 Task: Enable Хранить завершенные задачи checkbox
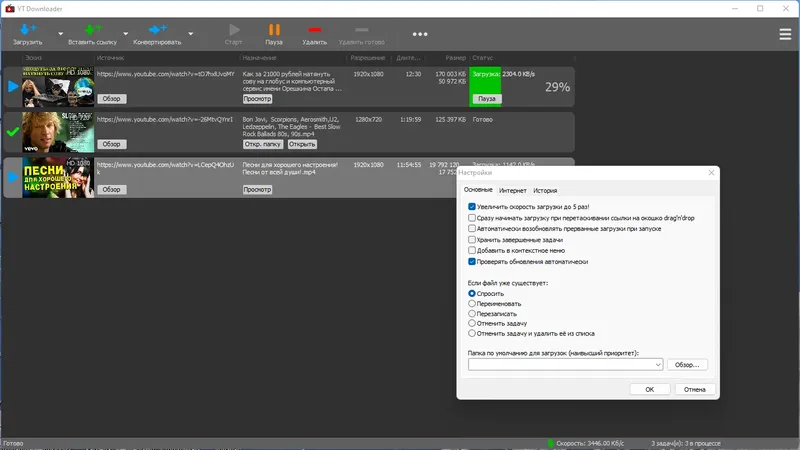pyautogui.click(x=472, y=239)
